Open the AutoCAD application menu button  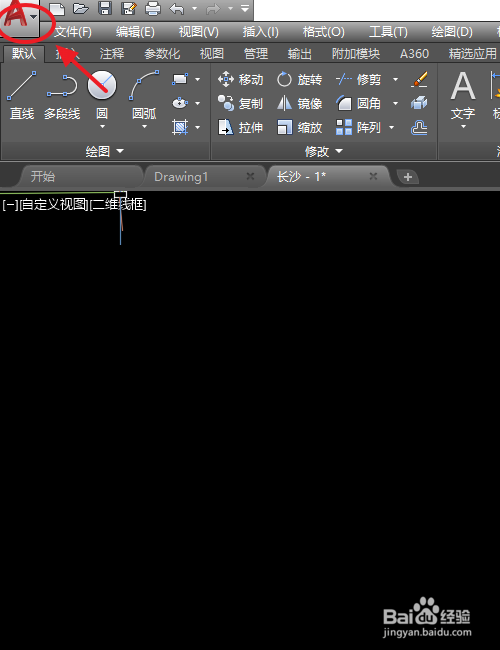pos(19,18)
